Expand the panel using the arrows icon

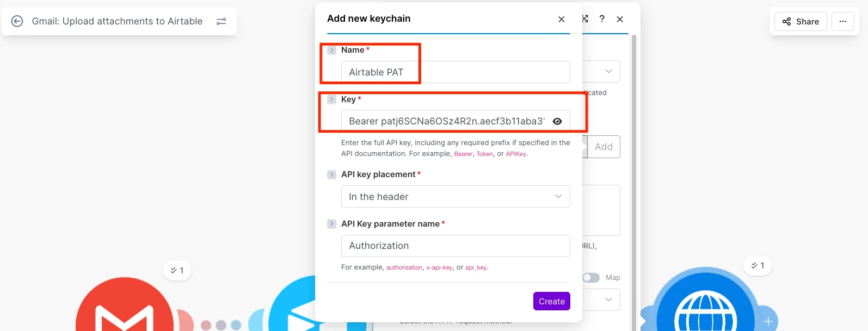pyautogui.click(x=585, y=18)
